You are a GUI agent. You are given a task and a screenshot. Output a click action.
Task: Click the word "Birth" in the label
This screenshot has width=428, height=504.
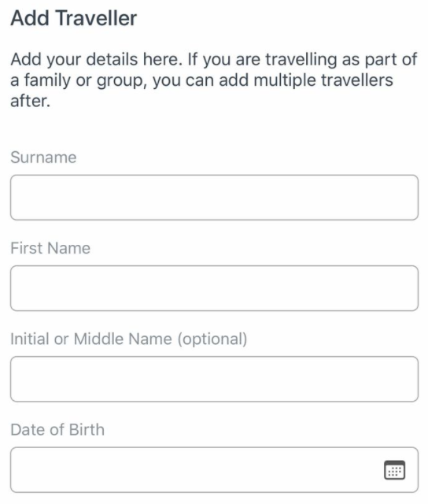click(x=87, y=430)
